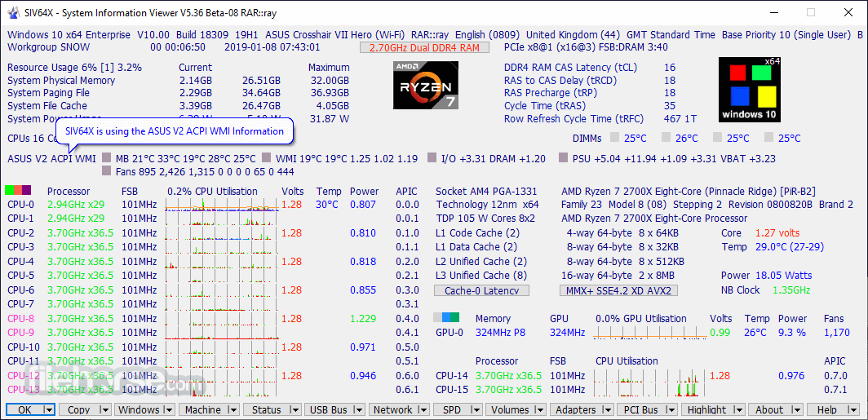The height and width of the screenshot is (420, 868).
Task: Click the DDR4 RAM CAS Latency (tCL) label
Action: pos(571,68)
